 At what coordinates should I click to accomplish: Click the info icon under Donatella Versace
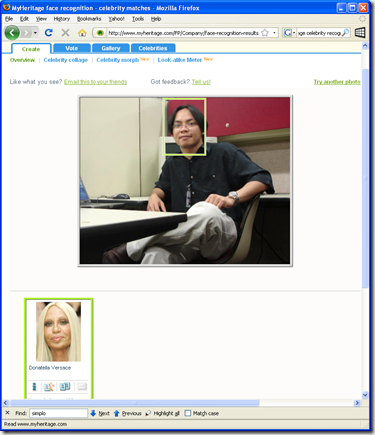tap(34, 387)
